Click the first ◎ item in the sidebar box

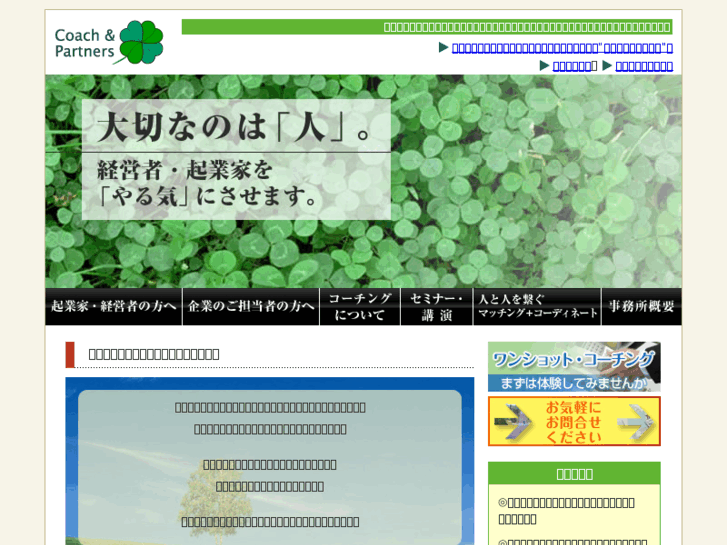567,510
